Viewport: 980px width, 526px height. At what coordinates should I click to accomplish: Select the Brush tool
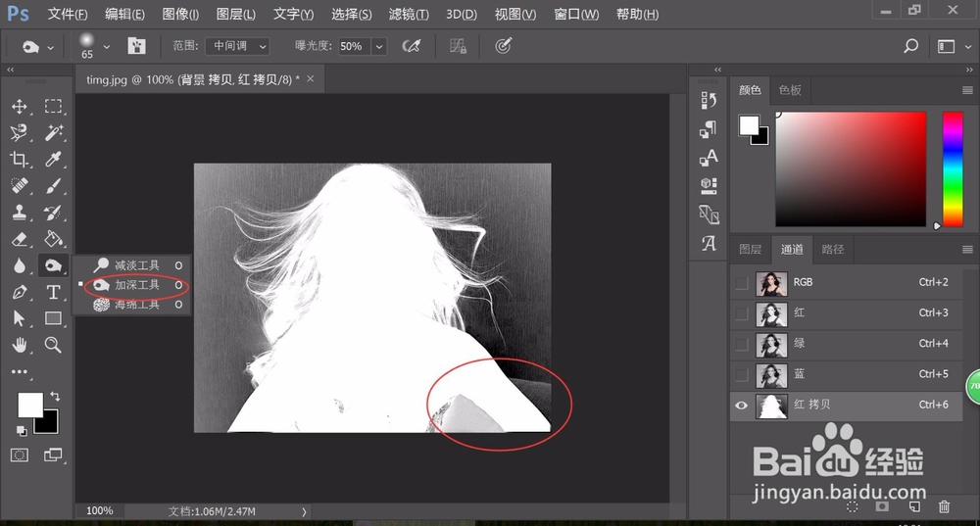53,185
